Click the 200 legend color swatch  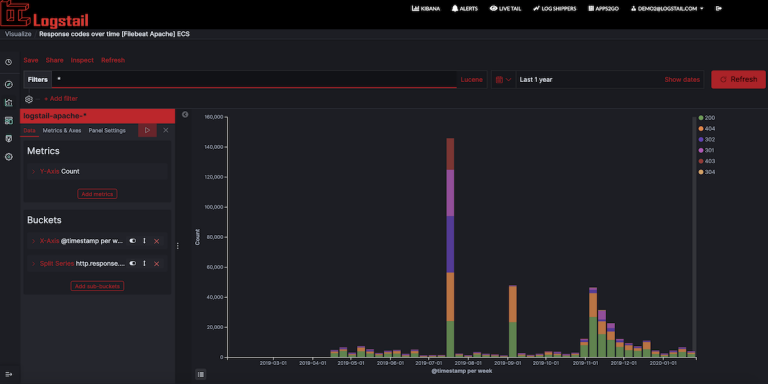point(701,118)
